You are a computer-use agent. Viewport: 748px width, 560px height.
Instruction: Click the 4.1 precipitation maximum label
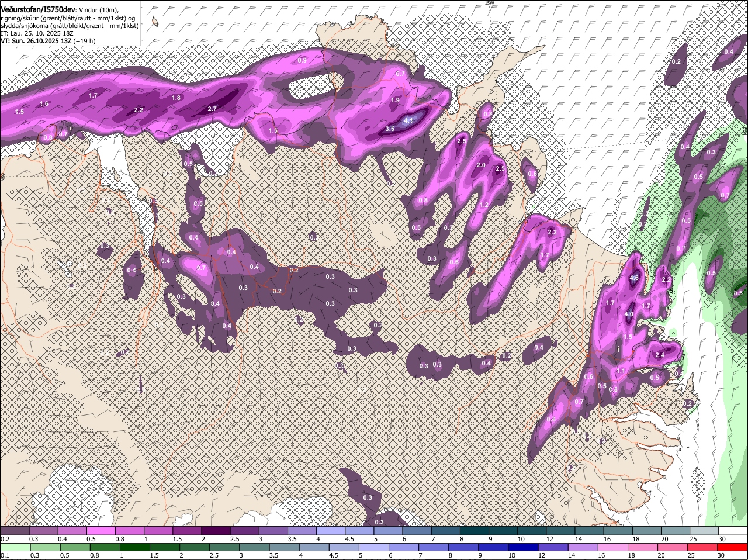(x=409, y=120)
